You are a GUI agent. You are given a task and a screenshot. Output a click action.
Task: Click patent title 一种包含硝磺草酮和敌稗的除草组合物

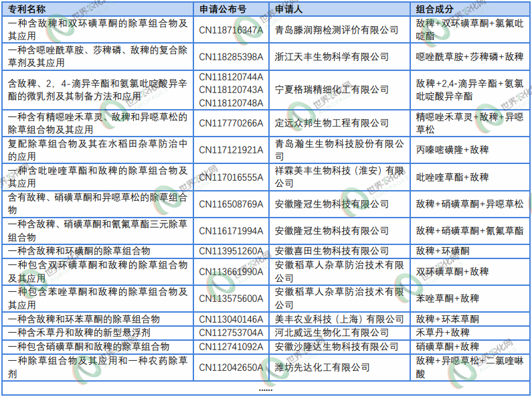tap(88, 346)
